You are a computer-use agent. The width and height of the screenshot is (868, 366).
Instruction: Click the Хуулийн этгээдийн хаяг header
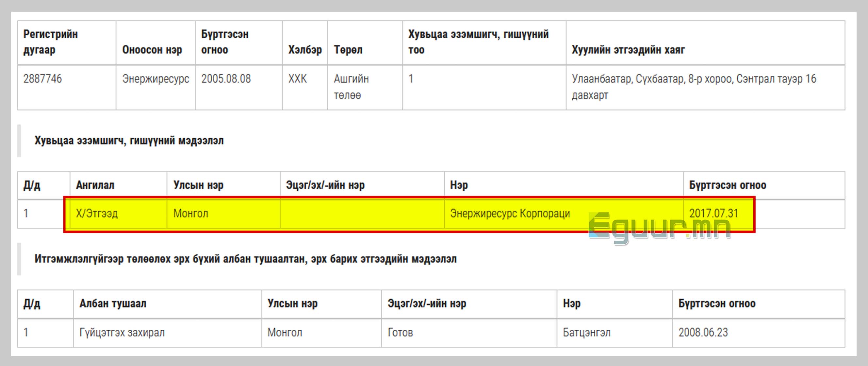(705, 43)
